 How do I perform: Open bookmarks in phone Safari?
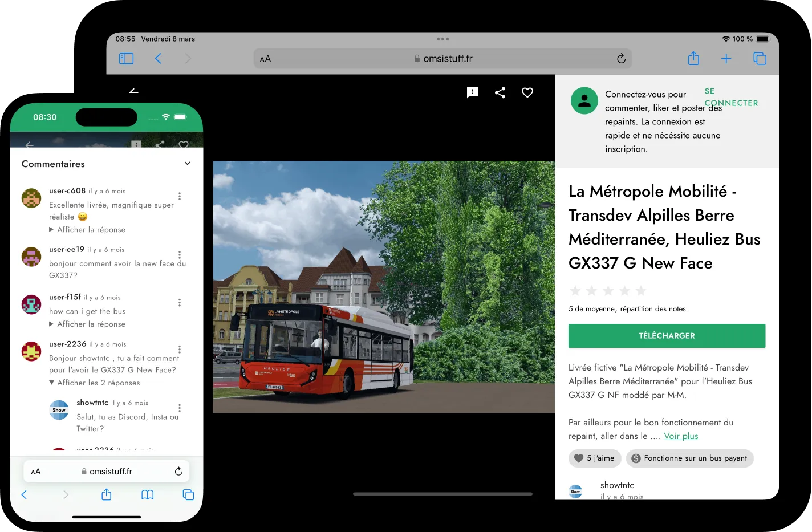147,495
